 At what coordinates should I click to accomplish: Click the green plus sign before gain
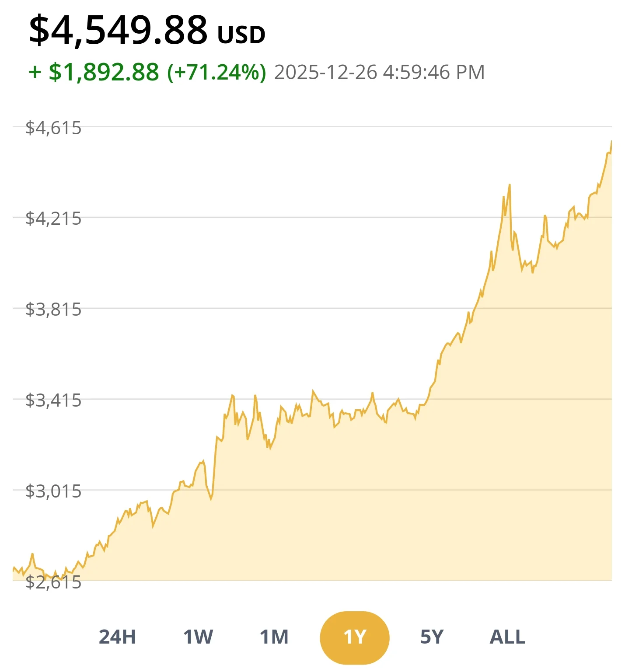[x=35, y=72]
